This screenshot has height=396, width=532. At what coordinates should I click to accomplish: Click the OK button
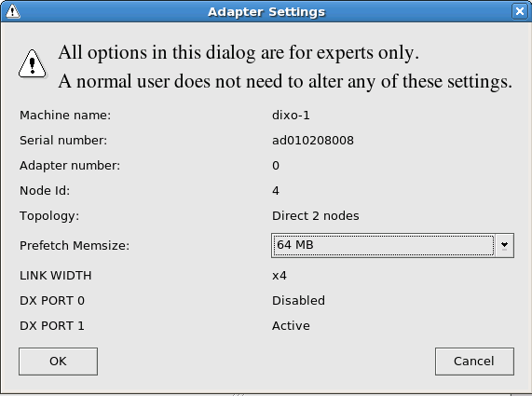pyautogui.click(x=58, y=361)
